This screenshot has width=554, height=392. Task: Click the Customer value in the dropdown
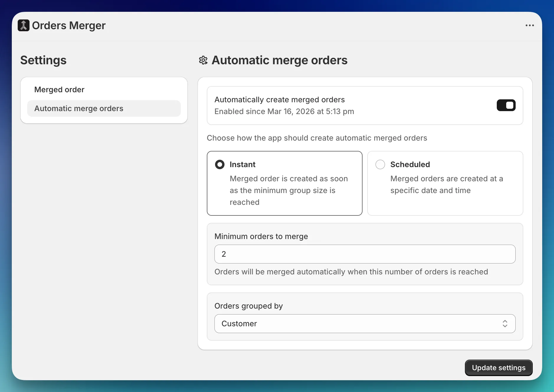coord(239,323)
